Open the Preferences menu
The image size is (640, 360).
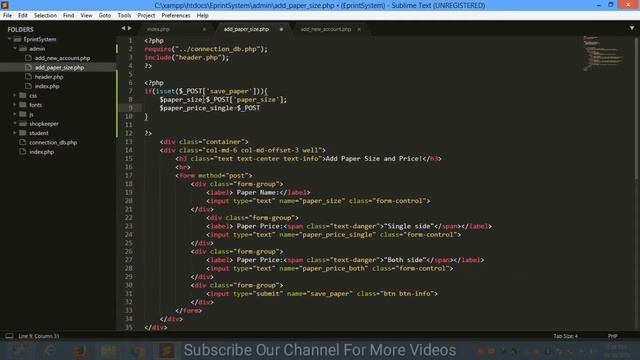point(176,16)
